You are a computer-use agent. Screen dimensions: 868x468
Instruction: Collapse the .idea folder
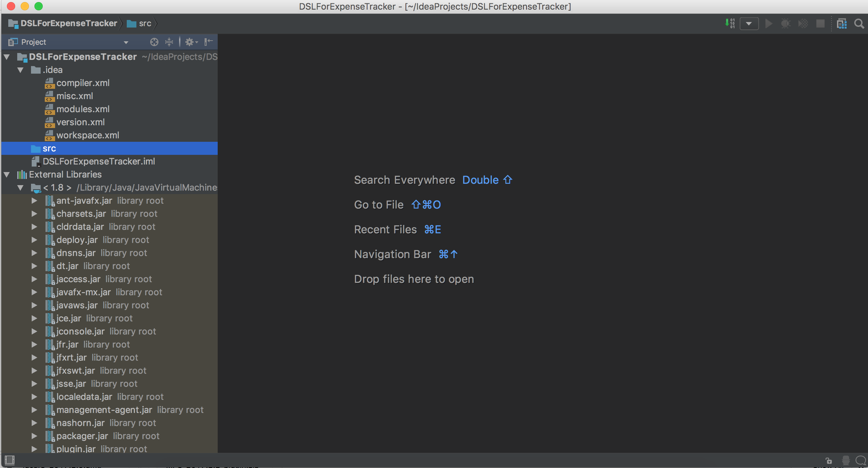point(20,70)
